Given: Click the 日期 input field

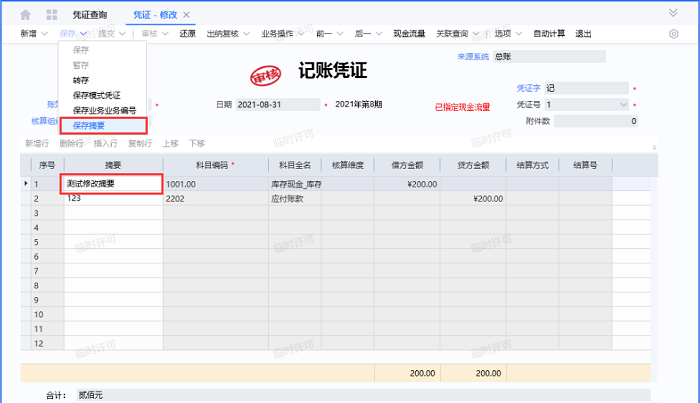Looking at the screenshot, I should coord(277,105).
